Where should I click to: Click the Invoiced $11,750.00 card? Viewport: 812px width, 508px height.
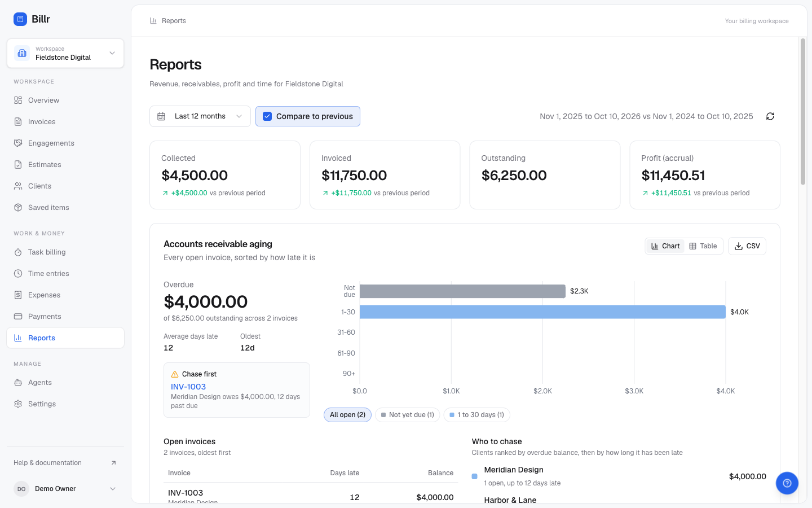pos(385,175)
